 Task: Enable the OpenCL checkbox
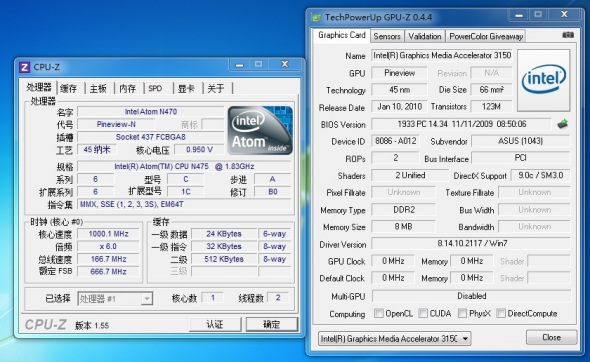379,313
